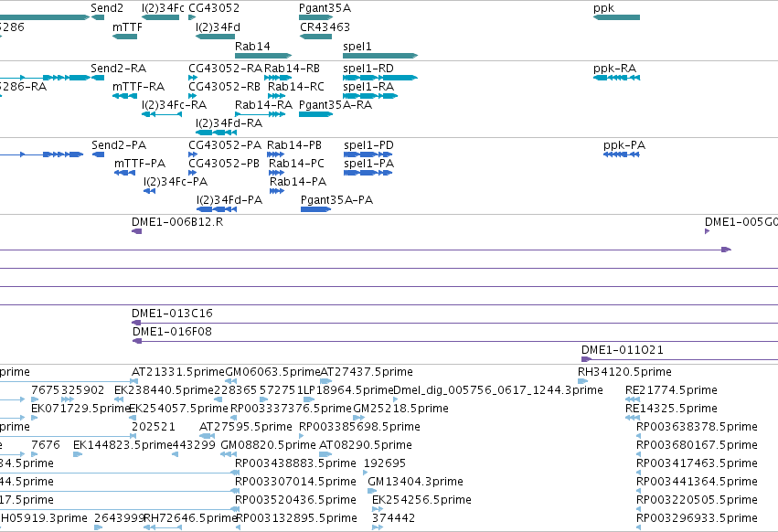
Task: Click the spel1-PA protein feature
Action: point(368,173)
